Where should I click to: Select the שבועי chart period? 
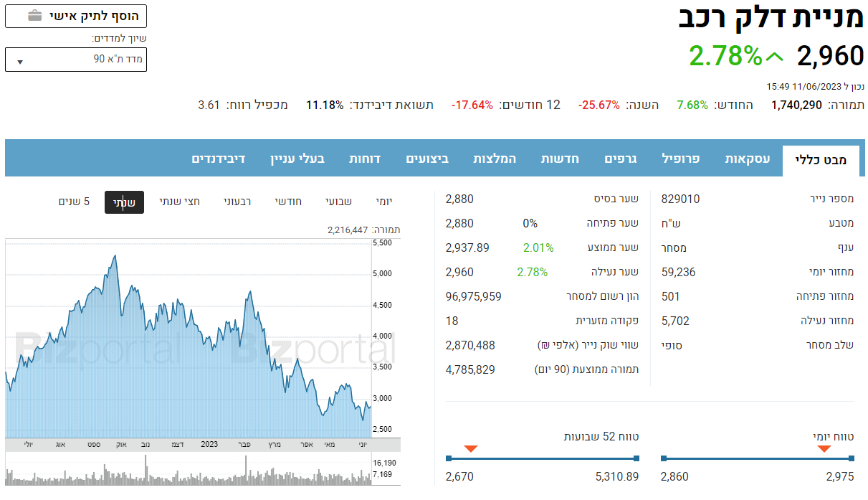[x=339, y=202]
